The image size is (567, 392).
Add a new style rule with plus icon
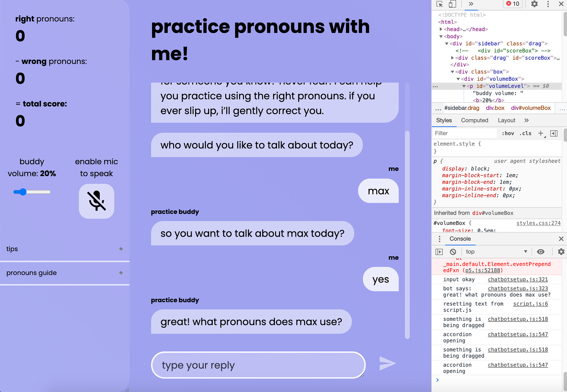tap(541, 133)
